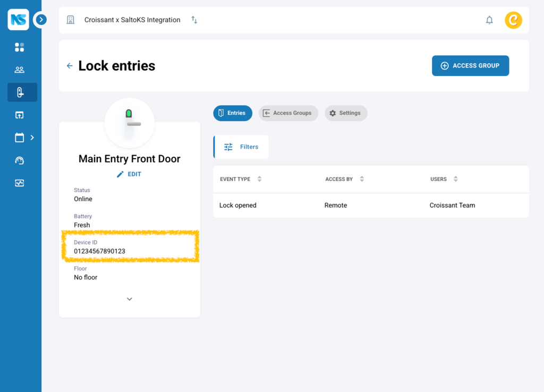Switch site with up-down arrows icon
The height and width of the screenshot is (392, 544).
coord(194,20)
